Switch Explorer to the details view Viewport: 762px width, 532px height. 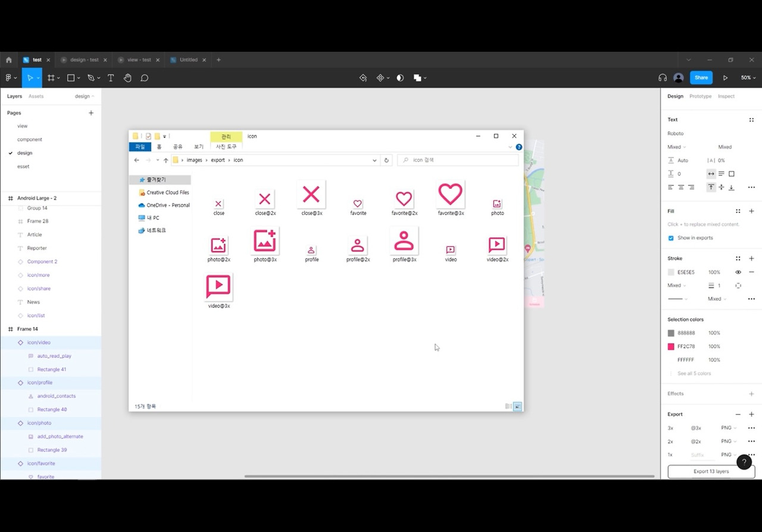[x=508, y=406]
